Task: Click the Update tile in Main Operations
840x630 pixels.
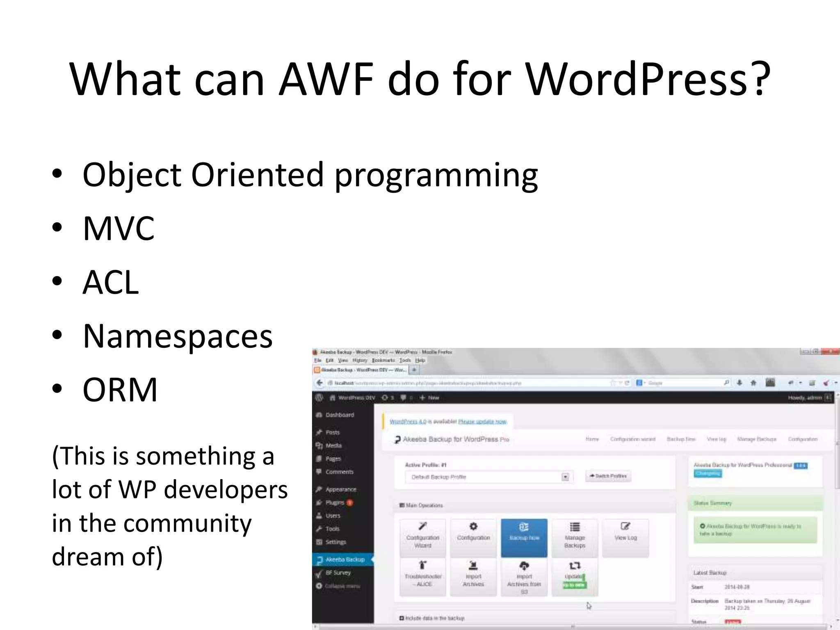Action: pos(575,577)
